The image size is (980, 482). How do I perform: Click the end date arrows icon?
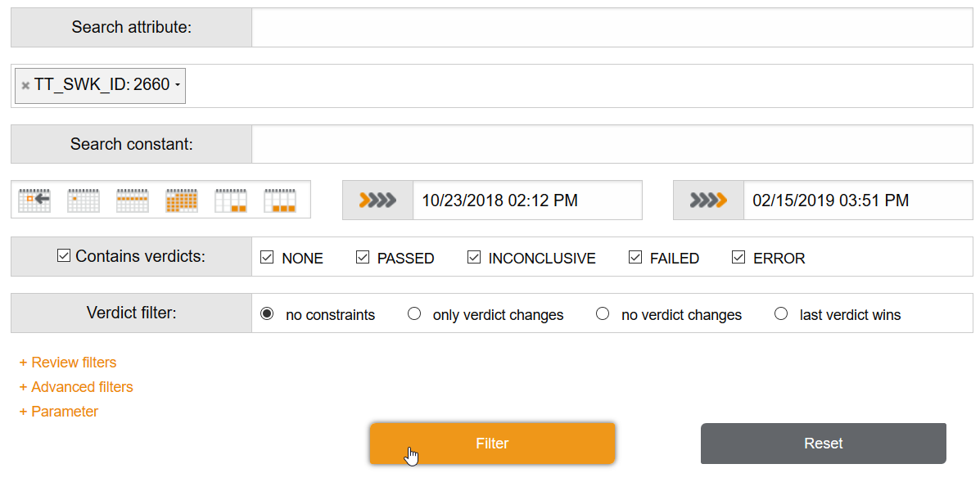click(708, 200)
